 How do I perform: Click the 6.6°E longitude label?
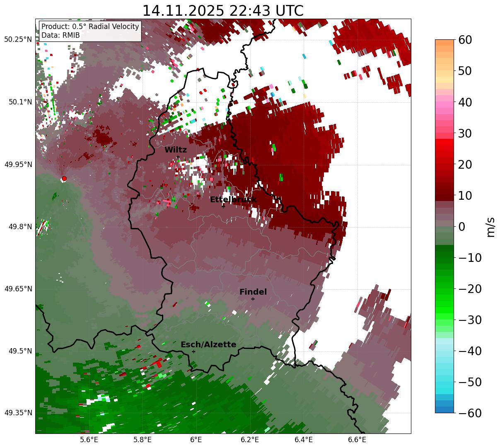(357, 440)
